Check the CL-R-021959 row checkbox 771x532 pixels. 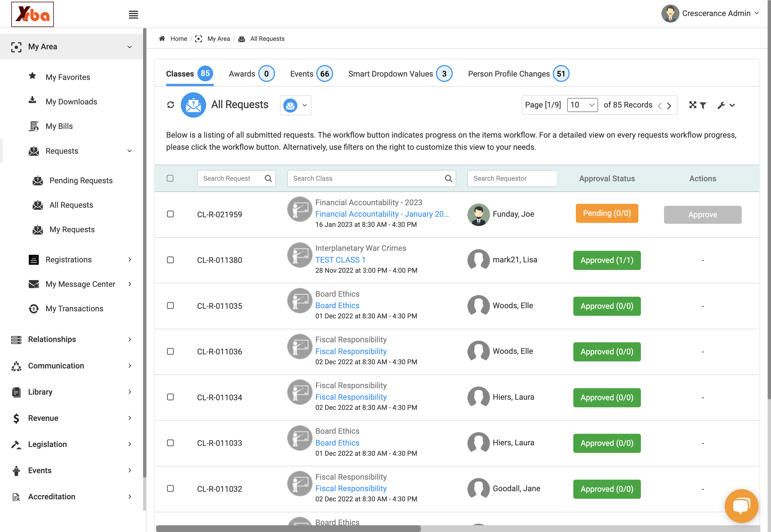pyautogui.click(x=170, y=214)
